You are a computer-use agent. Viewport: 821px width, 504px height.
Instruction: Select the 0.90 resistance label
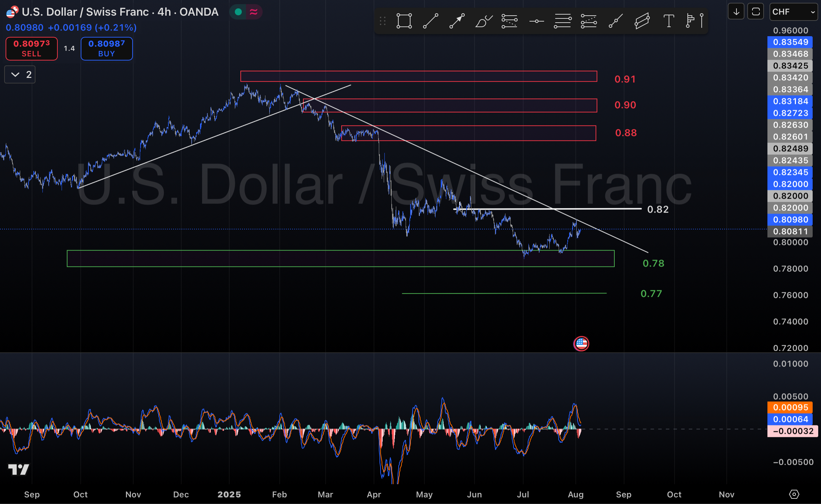coord(625,105)
